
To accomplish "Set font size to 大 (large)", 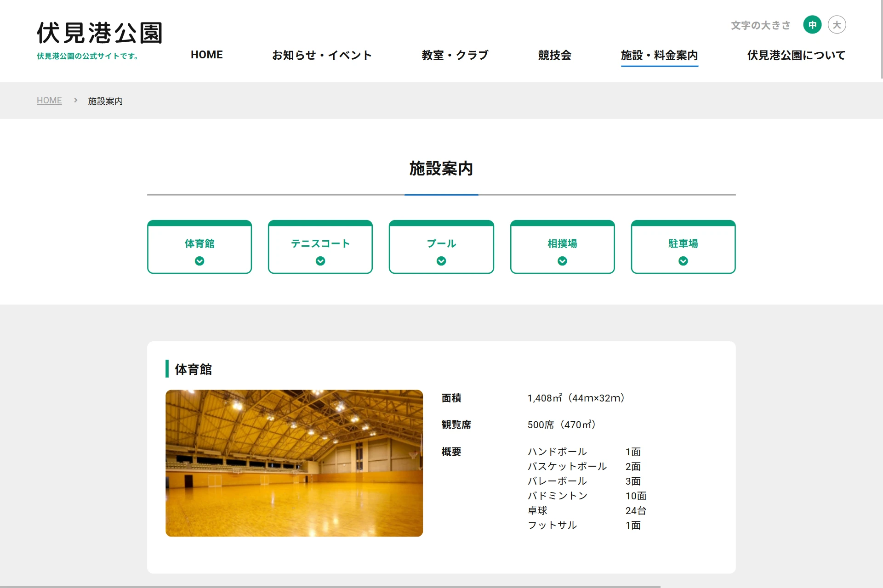I will (837, 25).
